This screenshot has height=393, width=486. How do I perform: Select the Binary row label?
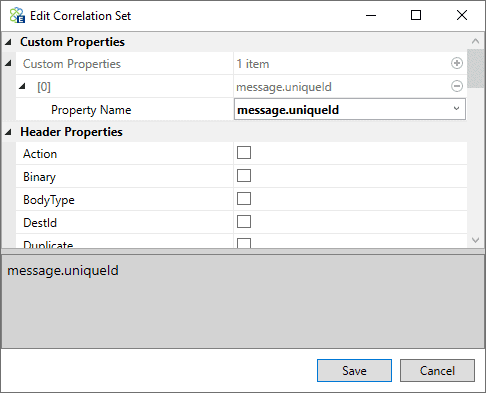pos(39,177)
